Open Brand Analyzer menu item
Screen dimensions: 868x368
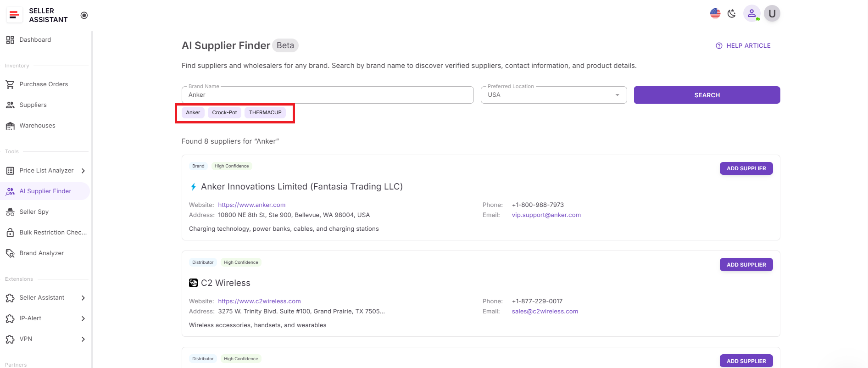[x=45, y=253]
